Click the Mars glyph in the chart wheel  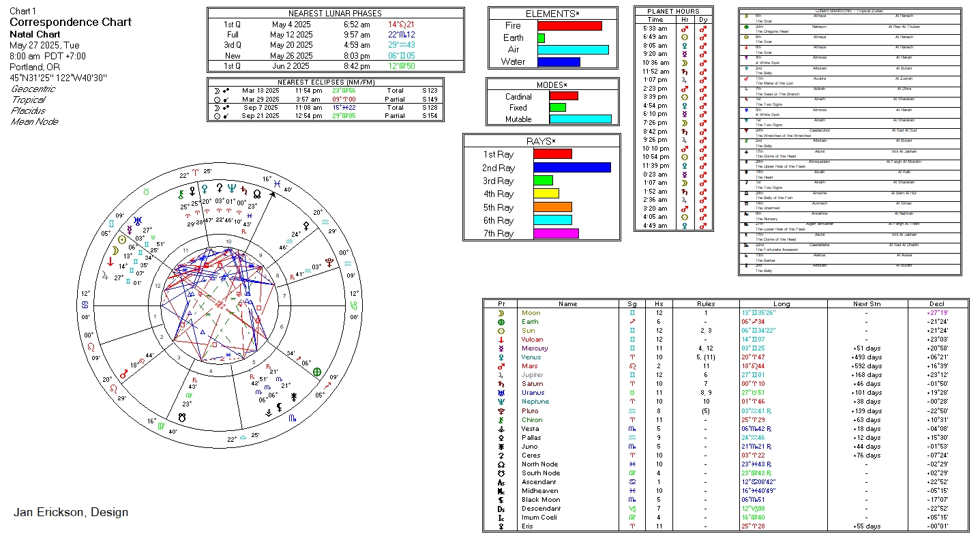pyautogui.click(x=124, y=374)
